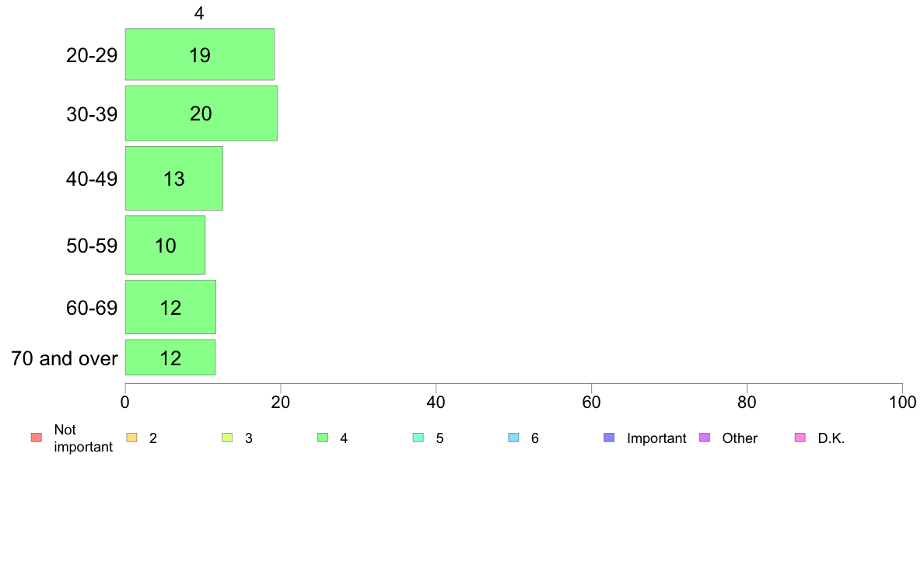Click the light blue legend swatch for 6
Screen dimensions: 924x572
[514, 438]
